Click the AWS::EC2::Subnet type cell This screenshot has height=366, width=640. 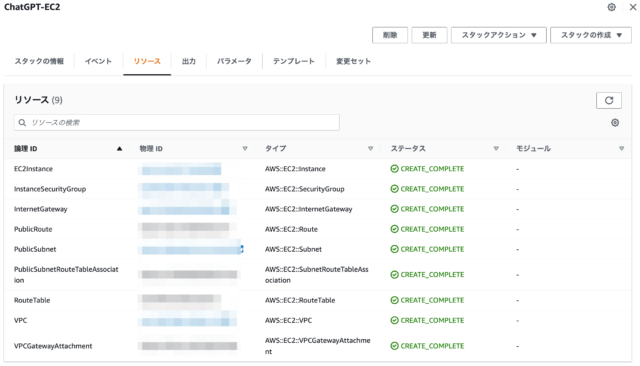coord(293,249)
